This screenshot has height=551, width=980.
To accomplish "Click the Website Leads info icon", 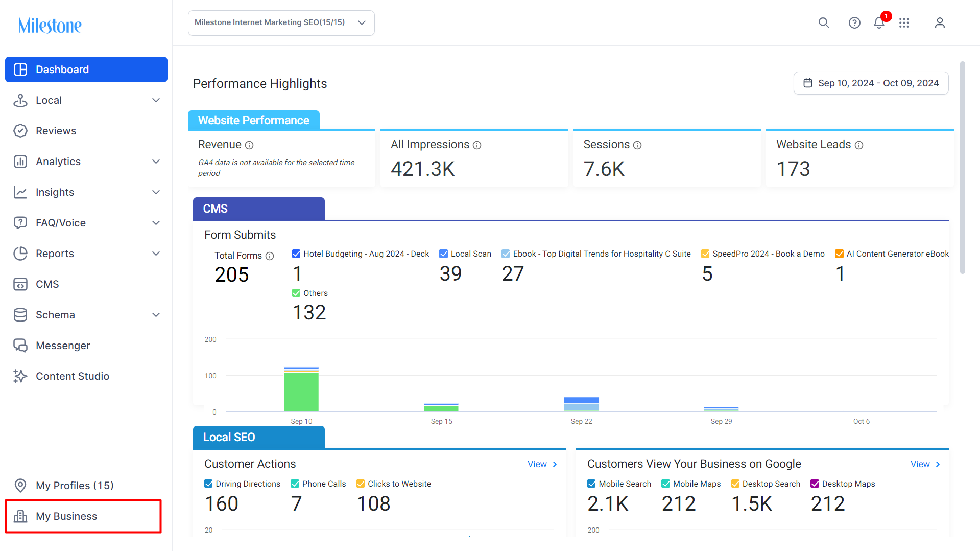I will click(x=859, y=145).
